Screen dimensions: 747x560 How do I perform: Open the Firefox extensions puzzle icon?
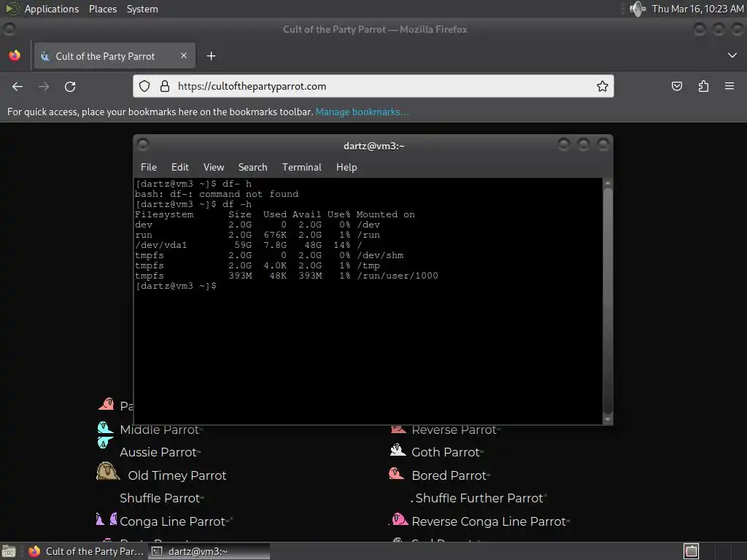(x=703, y=86)
